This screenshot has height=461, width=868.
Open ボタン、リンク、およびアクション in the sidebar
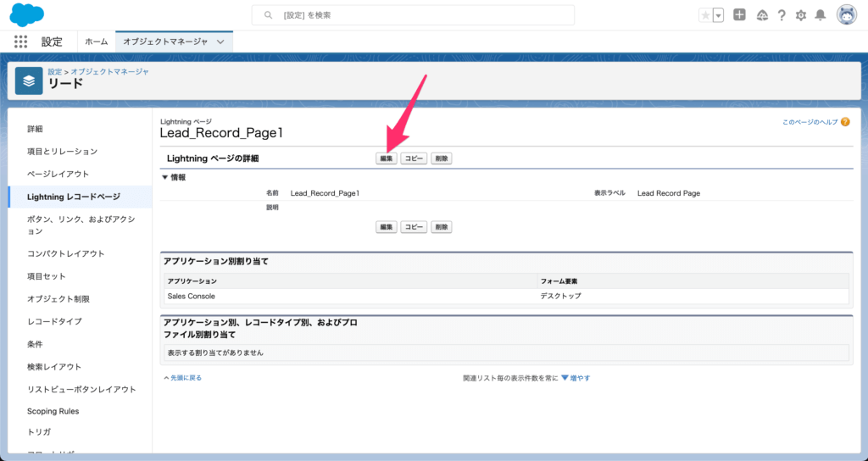pyautogui.click(x=81, y=225)
